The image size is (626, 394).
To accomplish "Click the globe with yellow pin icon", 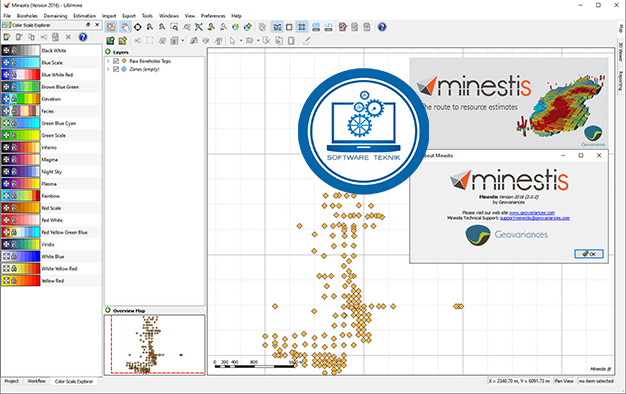I will pyautogui.click(x=248, y=27).
